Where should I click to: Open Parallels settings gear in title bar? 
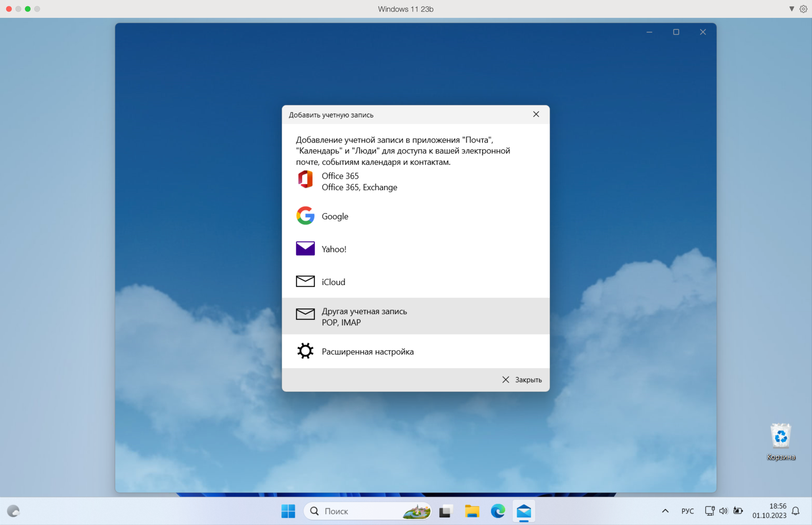pos(803,9)
